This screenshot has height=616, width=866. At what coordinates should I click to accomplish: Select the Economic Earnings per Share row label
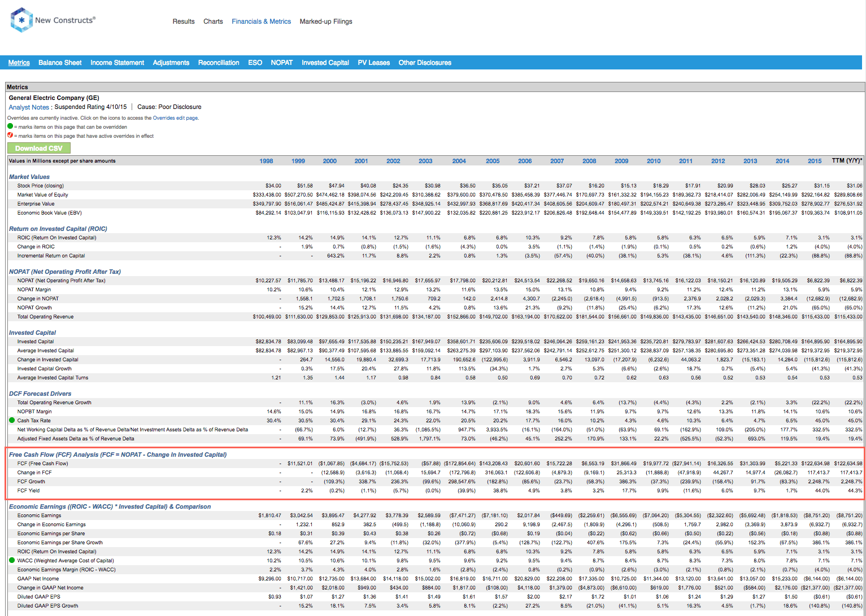(51, 534)
